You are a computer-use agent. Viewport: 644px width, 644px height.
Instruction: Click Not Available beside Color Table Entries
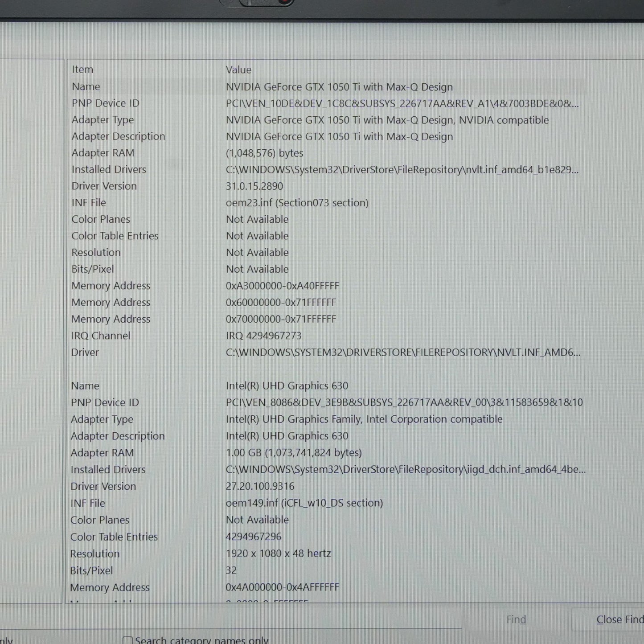(x=257, y=236)
